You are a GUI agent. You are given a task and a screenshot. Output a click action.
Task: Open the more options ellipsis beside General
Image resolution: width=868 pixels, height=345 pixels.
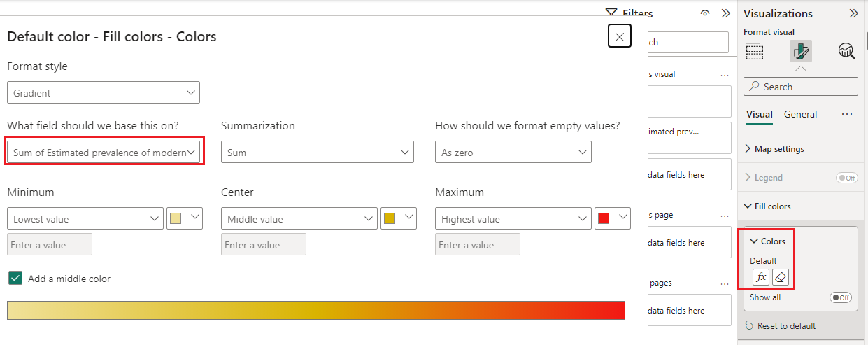tap(847, 114)
